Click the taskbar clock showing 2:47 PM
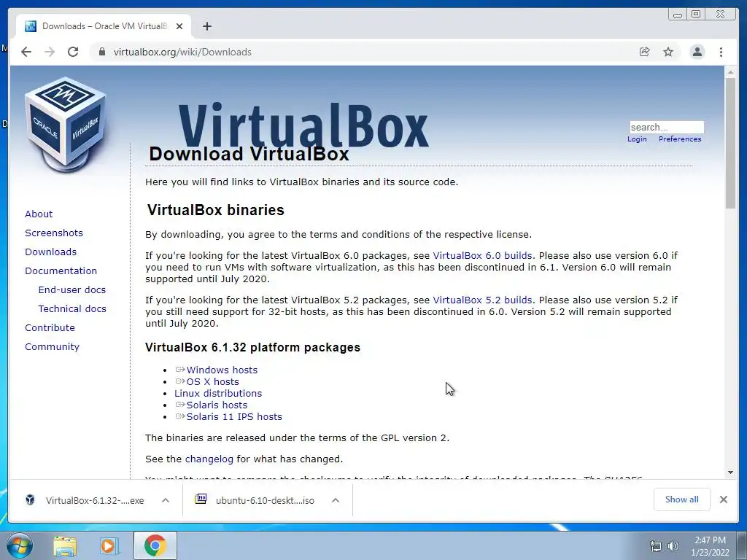The height and width of the screenshot is (560, 747). [710, 546]
